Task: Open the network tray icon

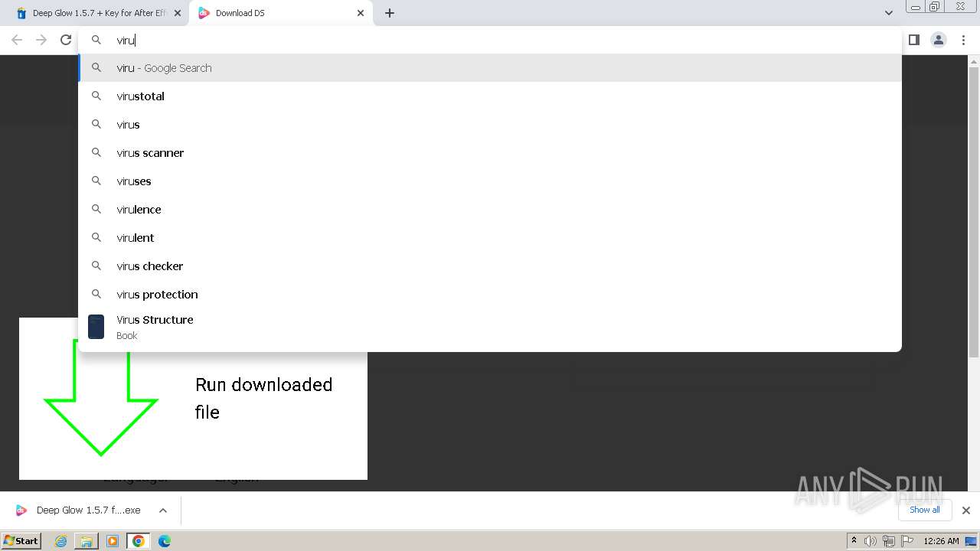Action: tap(889, 541)
